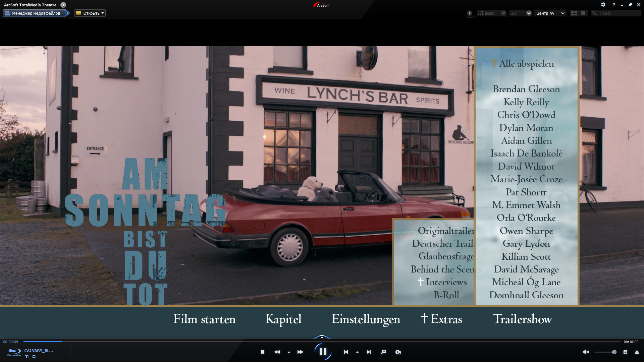The width and height of the screenshot is (644, 362).
Task: Select David Wilmot interview
Action: [x=526, y=166]
